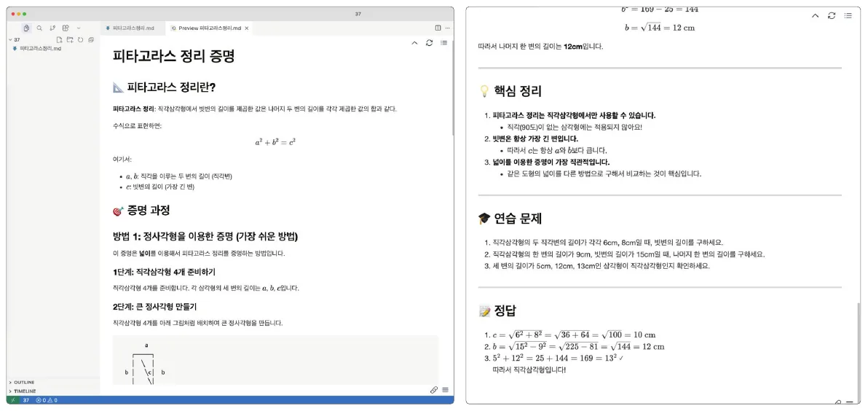Click the 2단계: 큰 정사각형 만들기 heading

click(155, 306)
